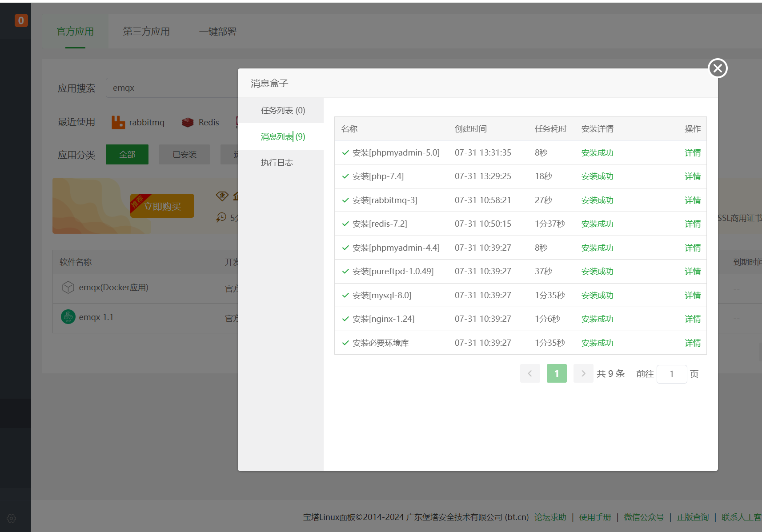Open 详情 for 安装[rabbitmq-3]
The width and height of the screenshot is (762, 532).
click(692, 200)
